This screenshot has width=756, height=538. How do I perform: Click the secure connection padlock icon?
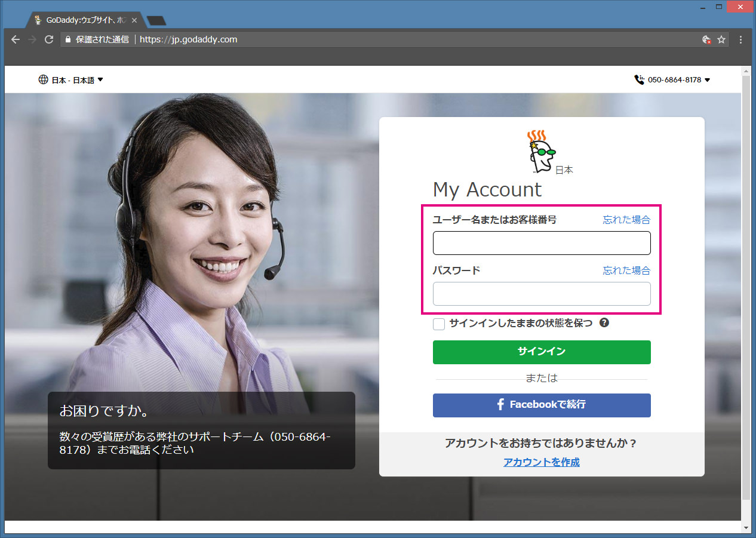click(68, 39)
